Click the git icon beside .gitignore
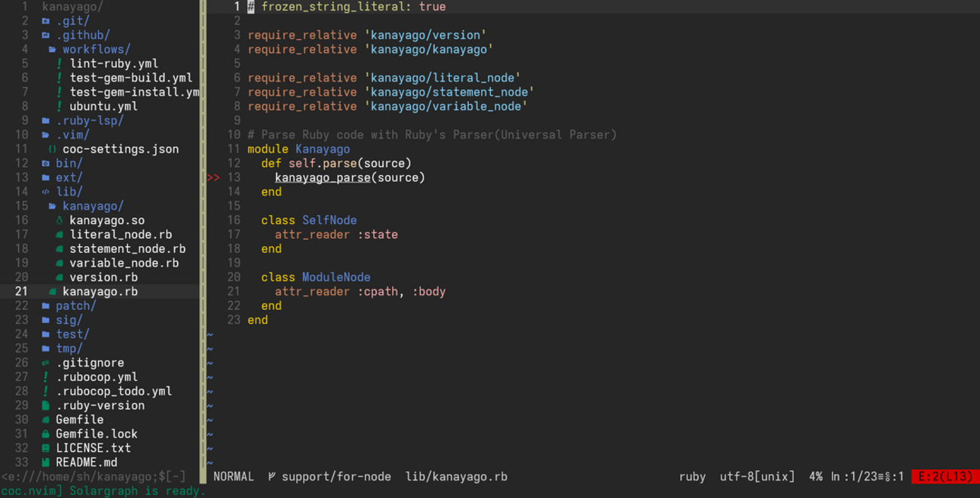Image resolution: width=980 pixels, height=498 pixels. (46, 363)
